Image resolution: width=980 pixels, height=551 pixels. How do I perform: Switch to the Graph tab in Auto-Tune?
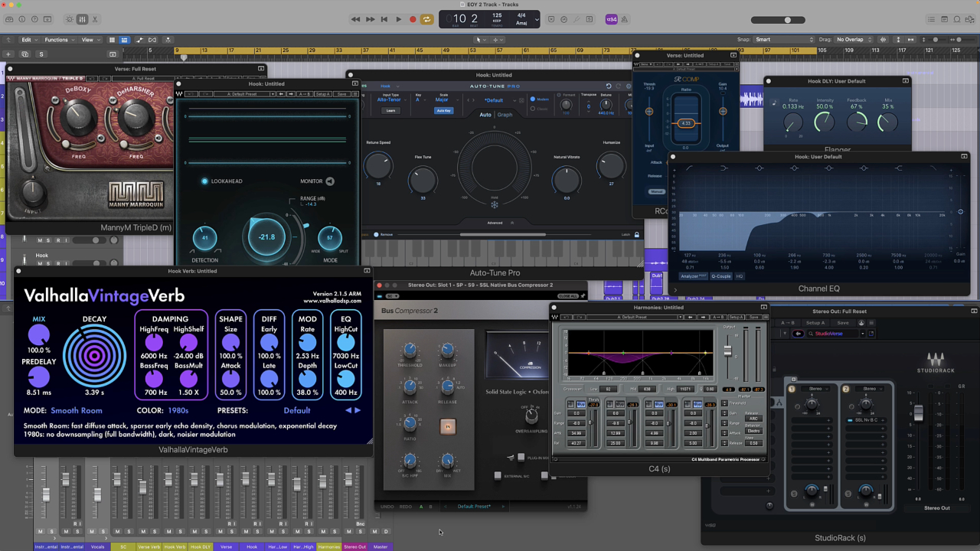[x=505, y=115]
